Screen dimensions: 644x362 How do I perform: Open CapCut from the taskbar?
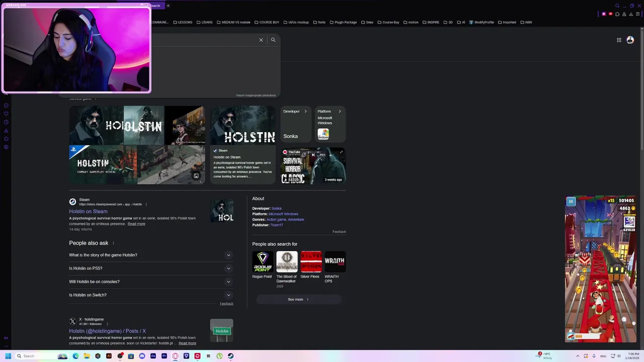point(208,356)
